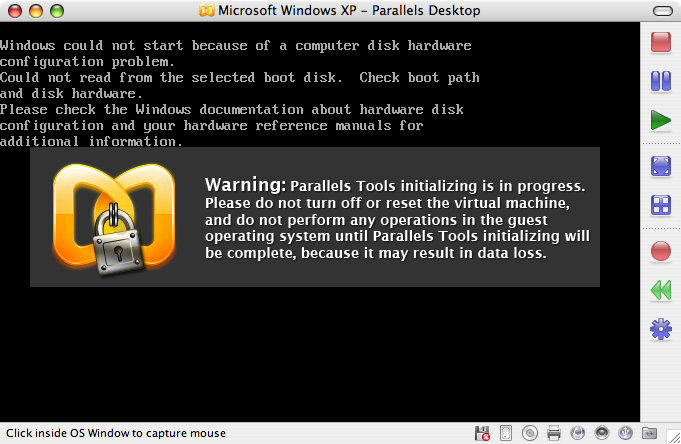Click the red round record button in the sidebar

pos(661,251)
